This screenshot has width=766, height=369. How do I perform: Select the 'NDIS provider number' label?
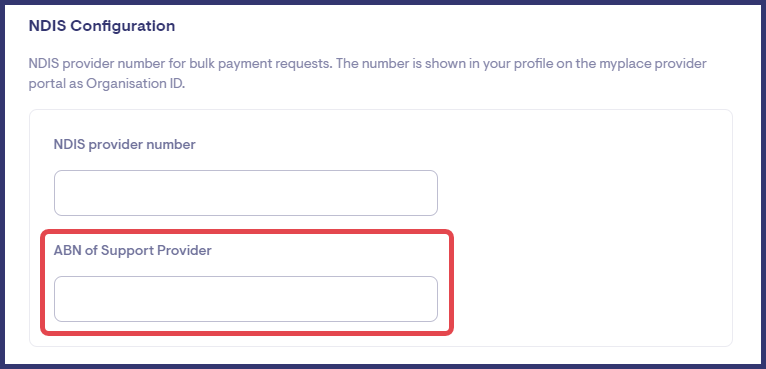pos(125,145)
